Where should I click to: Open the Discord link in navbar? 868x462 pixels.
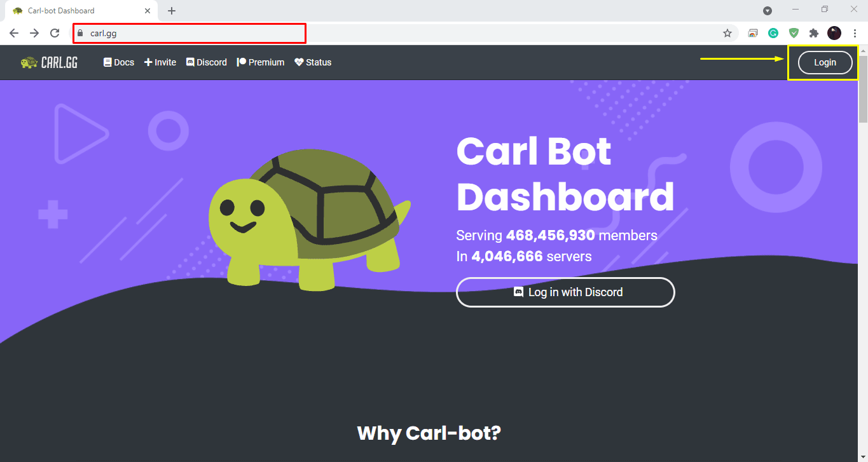pyautogui.click(x=207, y=62)
